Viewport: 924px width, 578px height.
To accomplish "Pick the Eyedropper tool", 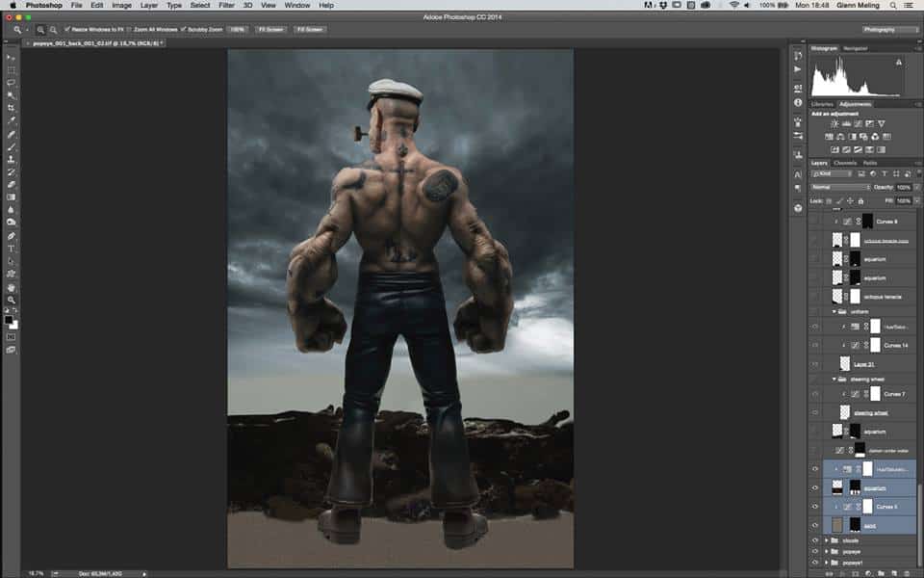I will tap(12, 120).
